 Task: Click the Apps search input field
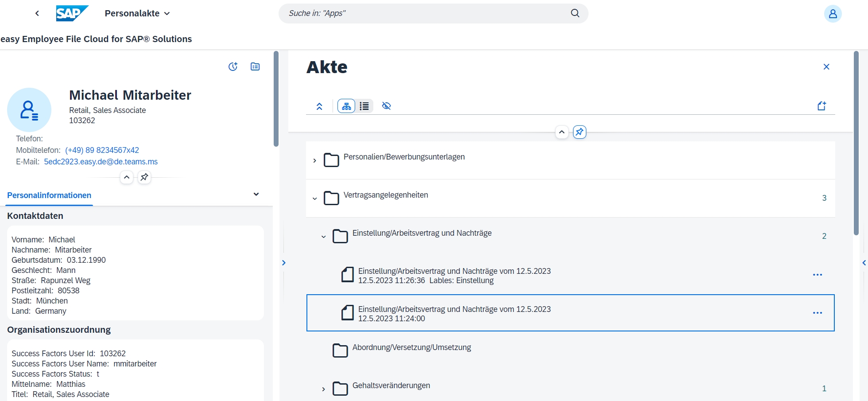pos(425,13)
